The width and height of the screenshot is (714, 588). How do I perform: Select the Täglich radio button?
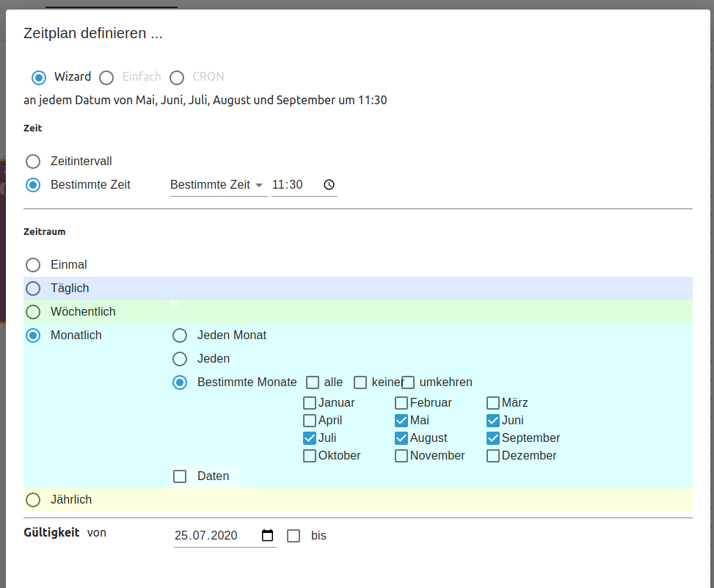click(x=33, y=288)
